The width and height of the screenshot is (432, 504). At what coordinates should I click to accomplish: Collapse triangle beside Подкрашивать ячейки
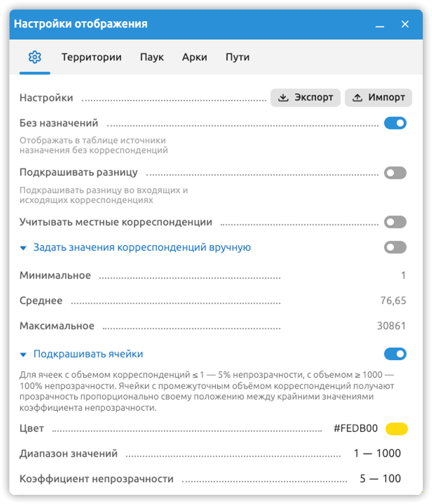23,354
